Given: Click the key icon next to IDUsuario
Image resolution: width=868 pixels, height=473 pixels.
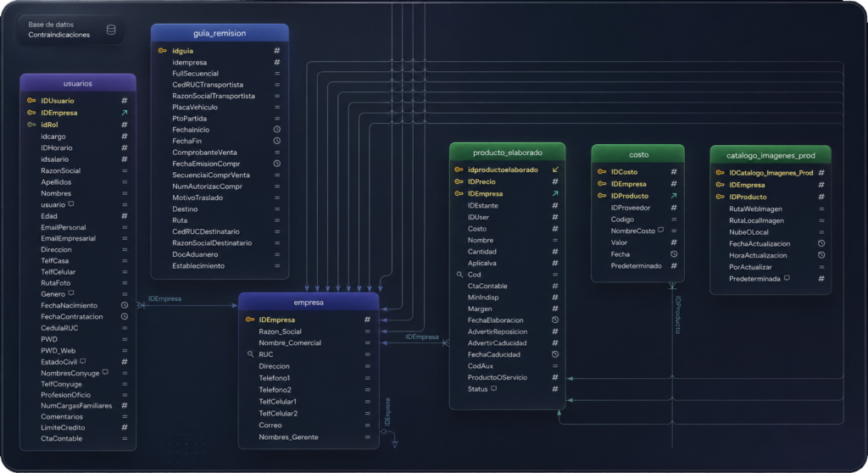Looking at the screenshot, I should coord(31,101).
